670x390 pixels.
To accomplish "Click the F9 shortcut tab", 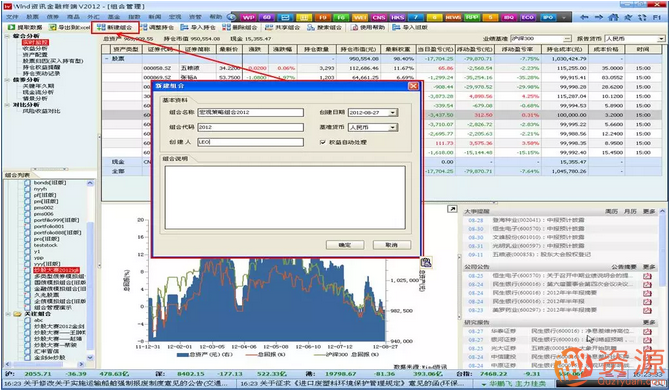I will click(x=322, y=18).
